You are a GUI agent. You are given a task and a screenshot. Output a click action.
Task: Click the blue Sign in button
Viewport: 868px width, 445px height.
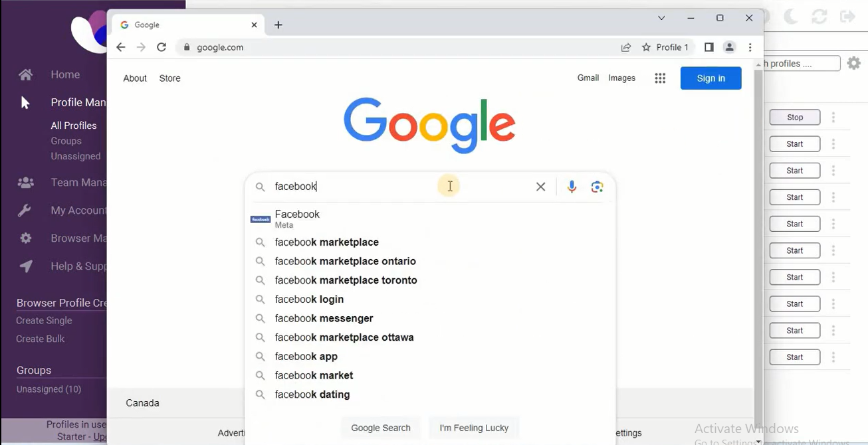tap(711, 78)
